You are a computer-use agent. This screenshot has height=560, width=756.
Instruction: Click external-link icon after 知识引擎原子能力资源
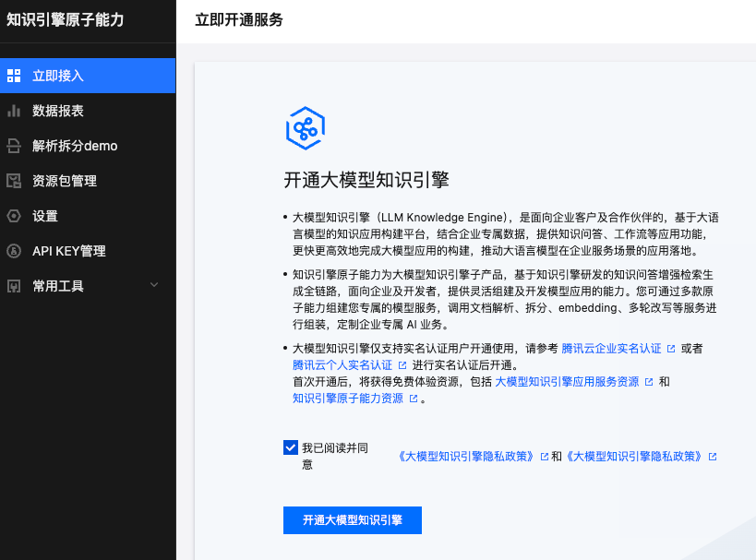click(414, 399)
